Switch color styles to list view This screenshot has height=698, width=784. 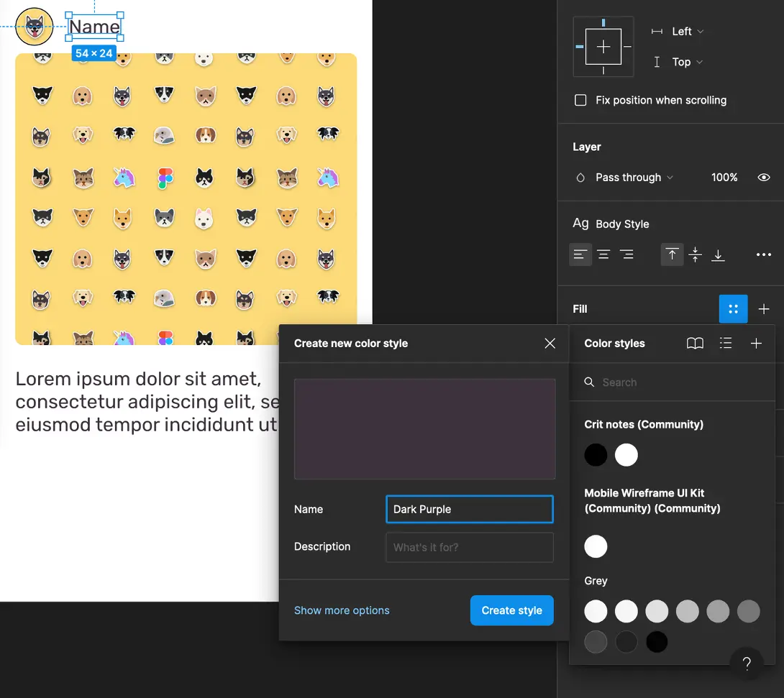tap(726, 344)
